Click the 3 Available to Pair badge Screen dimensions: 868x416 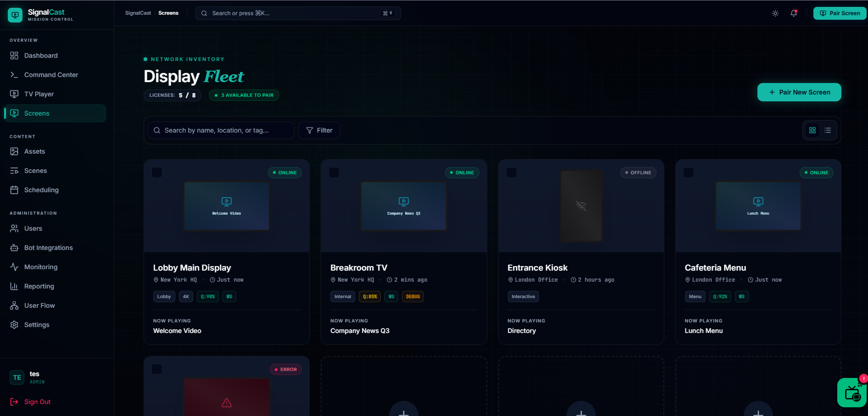(244, 95)
